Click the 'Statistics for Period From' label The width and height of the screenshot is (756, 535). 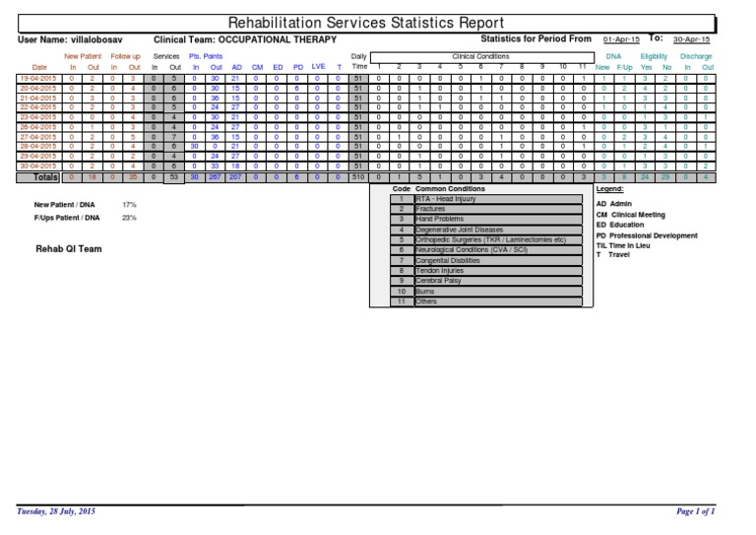coord(535,38)
